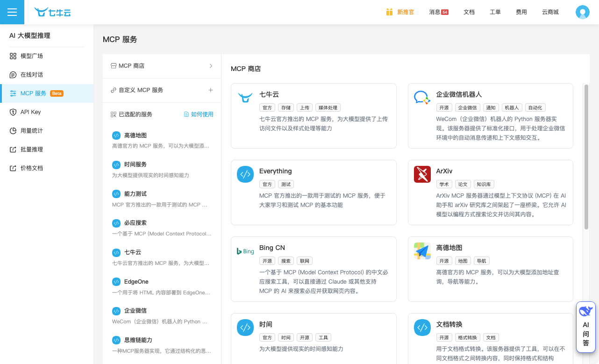Click the API Key shield icon
Image resolution: width=599 pixels, height=364 pixels.
pyautogui.click(x=13, y=112)
